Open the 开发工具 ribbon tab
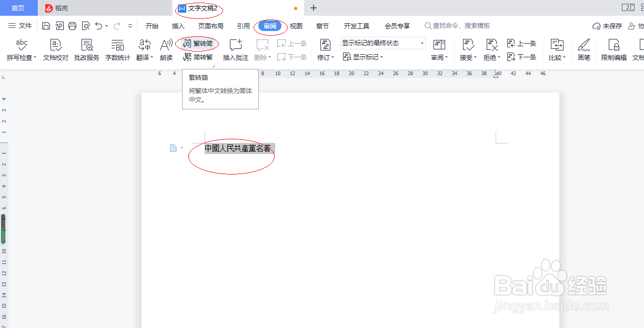The image size is (644, 328). 356,25
